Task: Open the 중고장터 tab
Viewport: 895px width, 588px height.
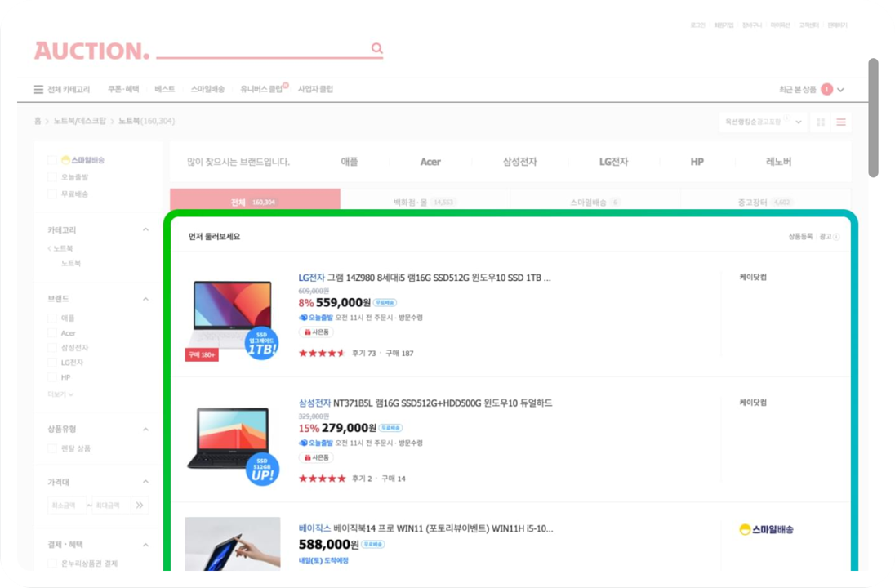Action: 765,202
